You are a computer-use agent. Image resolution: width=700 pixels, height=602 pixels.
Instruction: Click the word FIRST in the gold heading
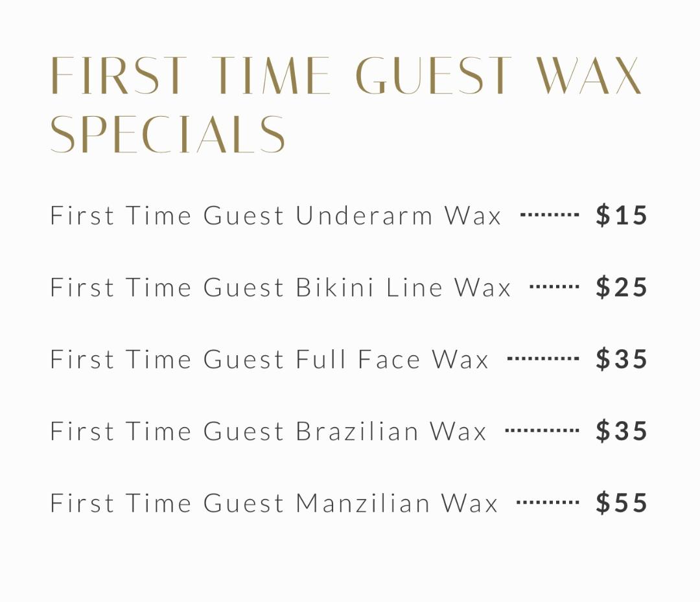pyautogui.click(x=119, y=75)
